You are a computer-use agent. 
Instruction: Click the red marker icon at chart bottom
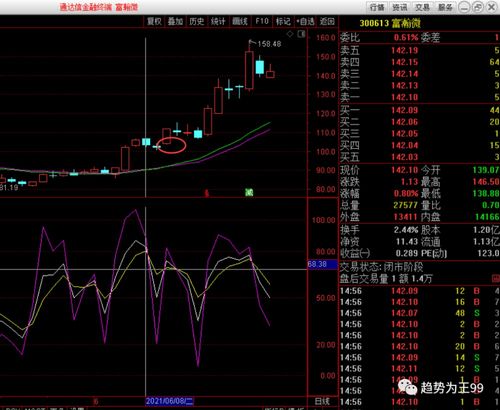(207, 193)
